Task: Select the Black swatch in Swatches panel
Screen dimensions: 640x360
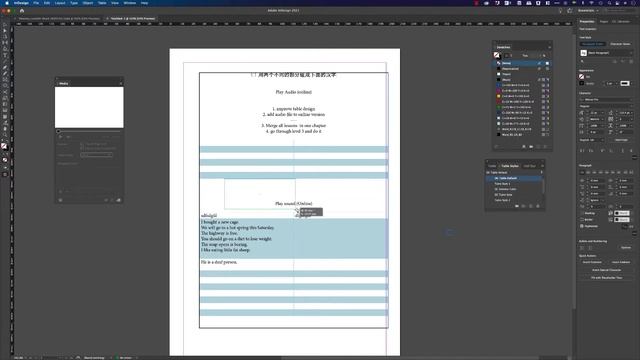Action: point(522,80)
